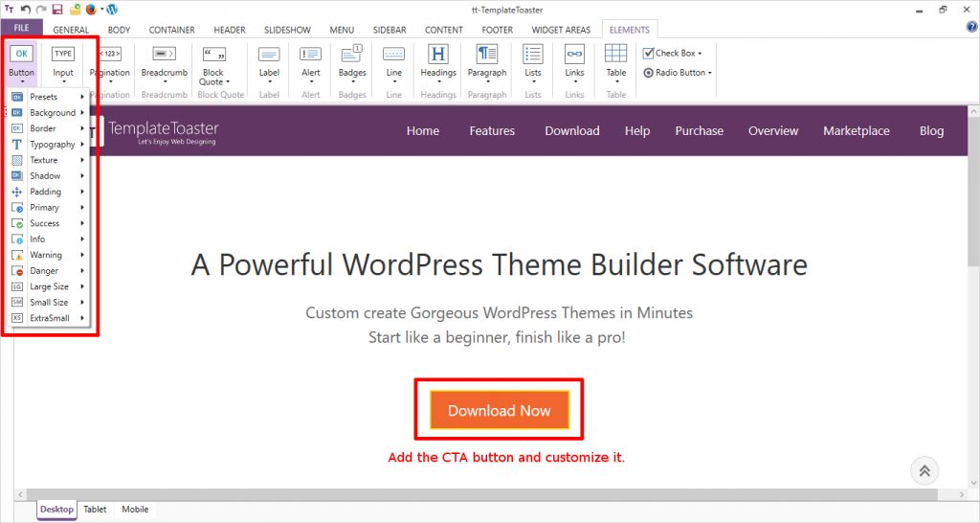Click the Block Quote icon
This screenshot has width=980, height=523.
[x=213, y=54]
